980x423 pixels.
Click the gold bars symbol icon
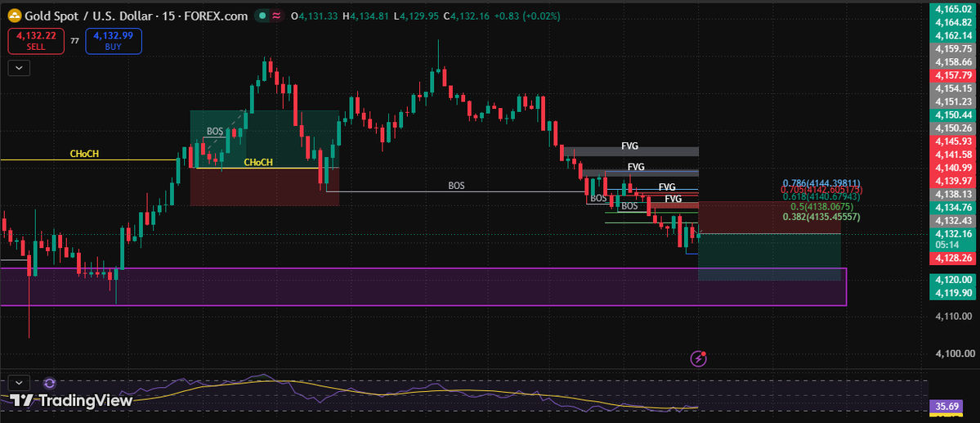coord(13,16)
